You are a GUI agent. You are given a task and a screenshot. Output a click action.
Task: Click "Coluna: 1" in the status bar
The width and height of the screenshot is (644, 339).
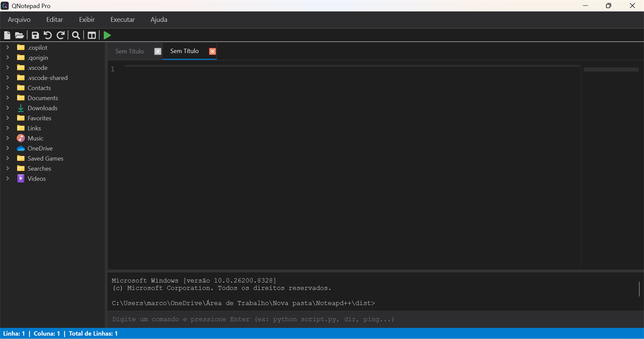[47, 333]
